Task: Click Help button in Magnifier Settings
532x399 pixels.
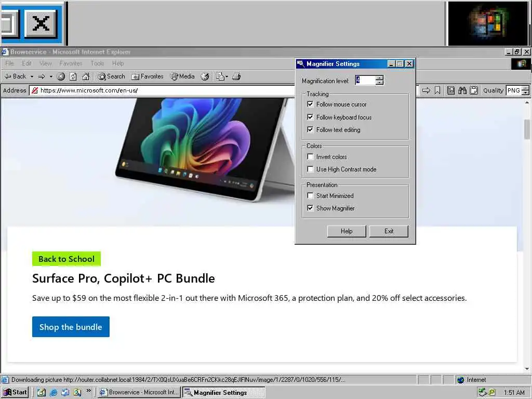Action: point(347,231)
